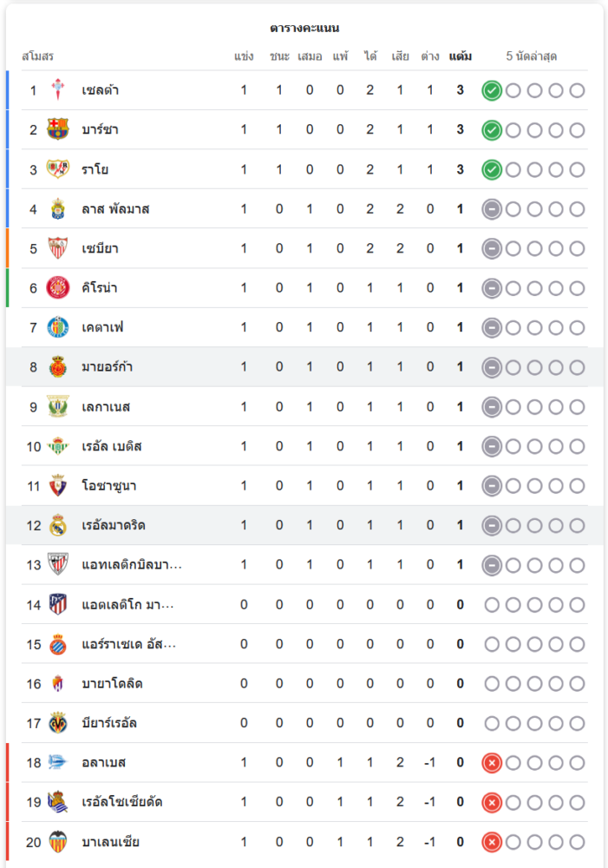The width and height of the screenshot is (608, 868).
Task: Click the Villarreal yellow crest icon
Action: [x=57, y=723]
